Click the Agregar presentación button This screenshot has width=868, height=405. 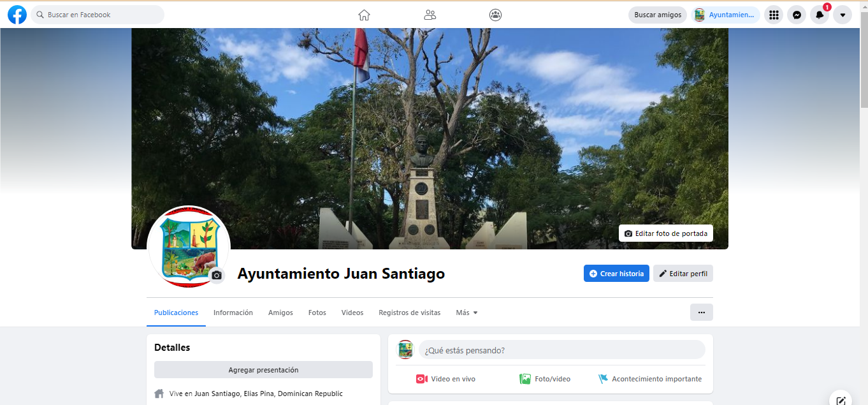[263, 370]
